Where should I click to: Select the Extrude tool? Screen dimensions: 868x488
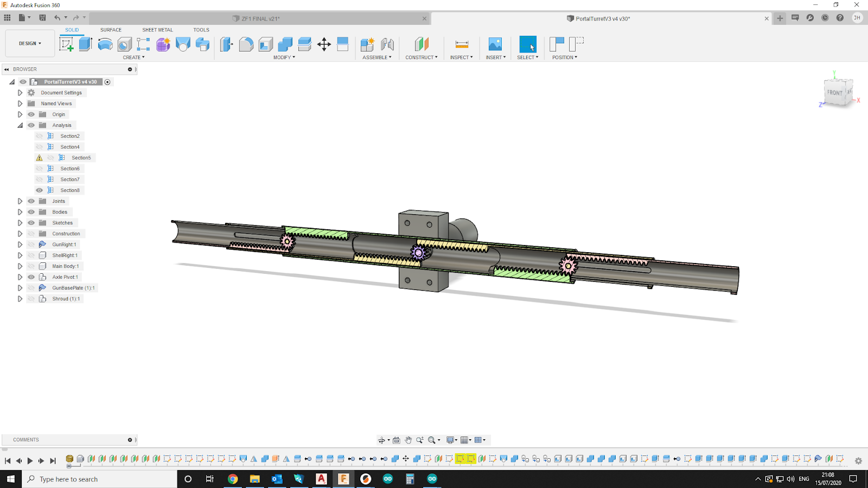(86, 44)
